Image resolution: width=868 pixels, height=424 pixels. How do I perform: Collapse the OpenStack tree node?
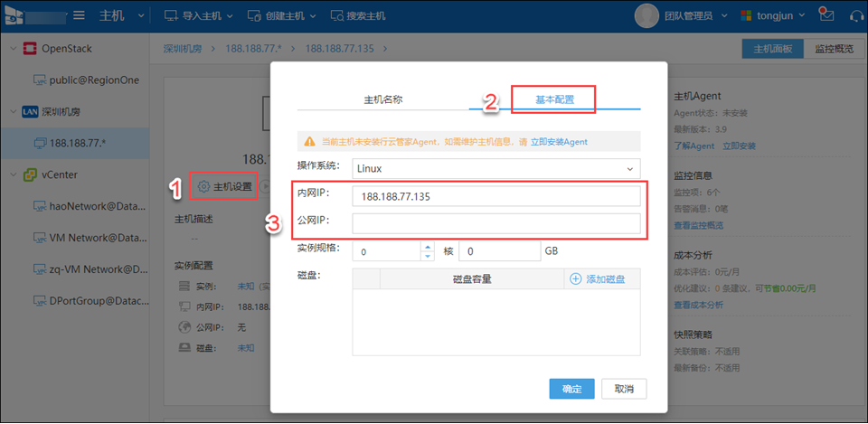coord(11,49)
